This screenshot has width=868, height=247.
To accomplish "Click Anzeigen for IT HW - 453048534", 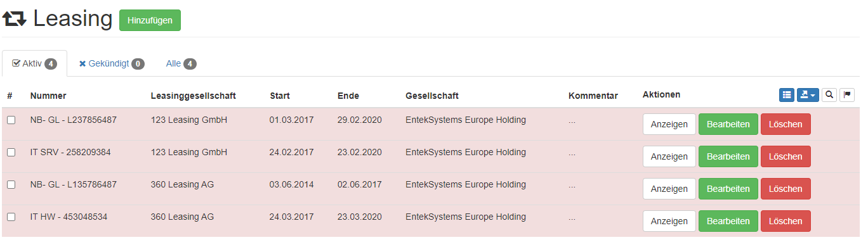I will 669,221.
